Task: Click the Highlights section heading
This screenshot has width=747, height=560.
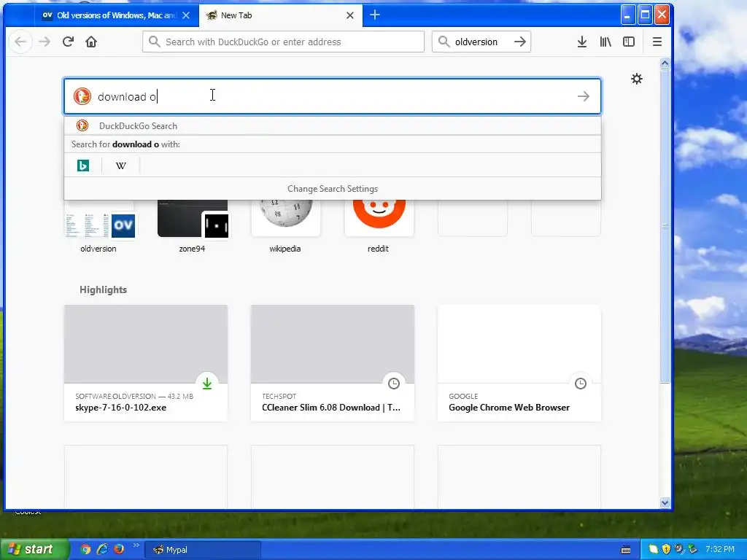Action: pyautogui.click(x=103, y=289)
